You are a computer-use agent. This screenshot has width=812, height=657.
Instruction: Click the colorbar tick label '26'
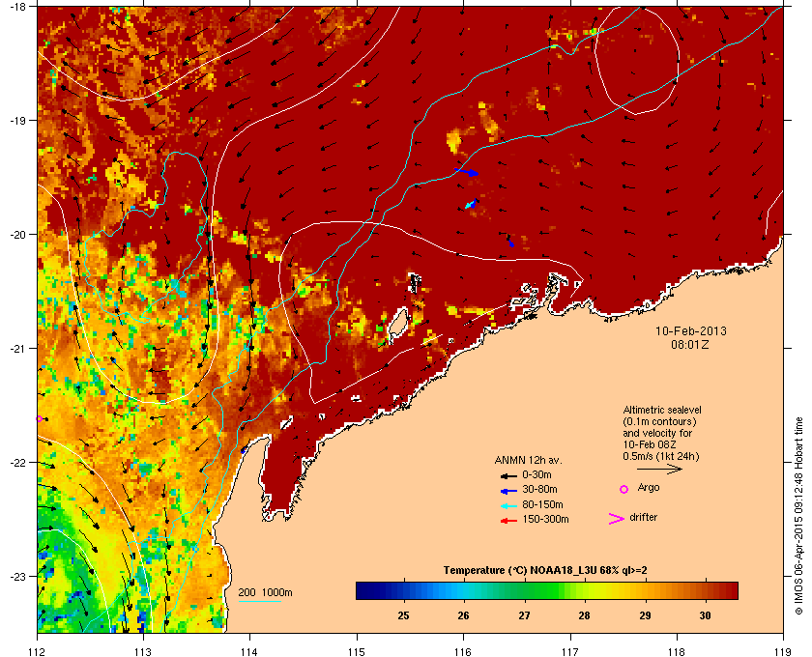point(463,615)
